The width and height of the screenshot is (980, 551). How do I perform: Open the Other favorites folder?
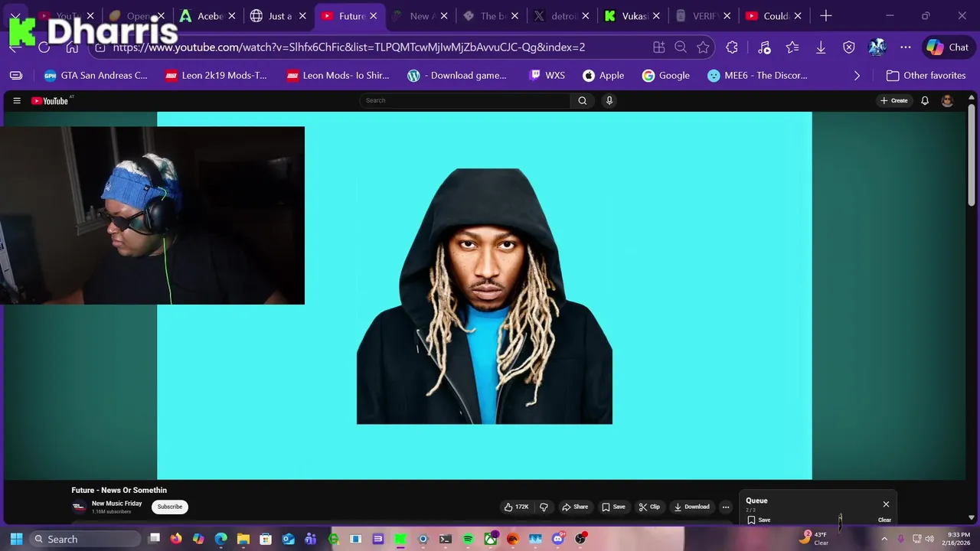[x=926, y=75]
